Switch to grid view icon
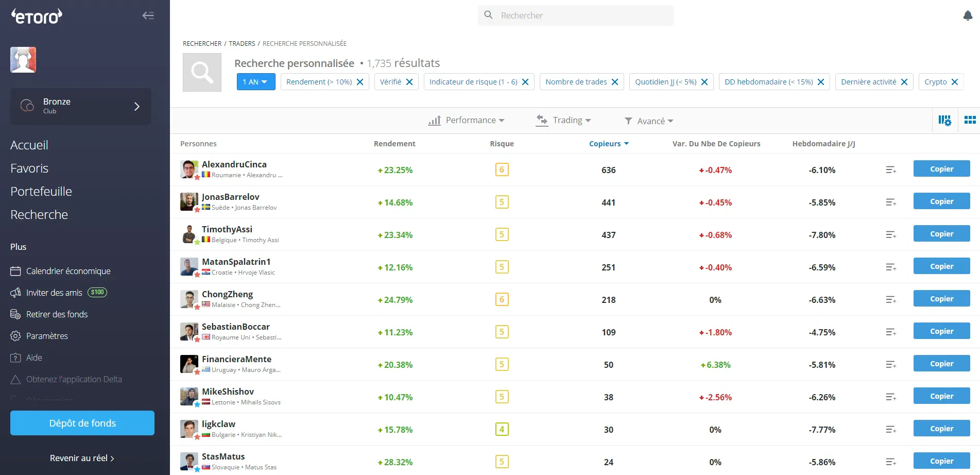 click(x=970, y=120)
